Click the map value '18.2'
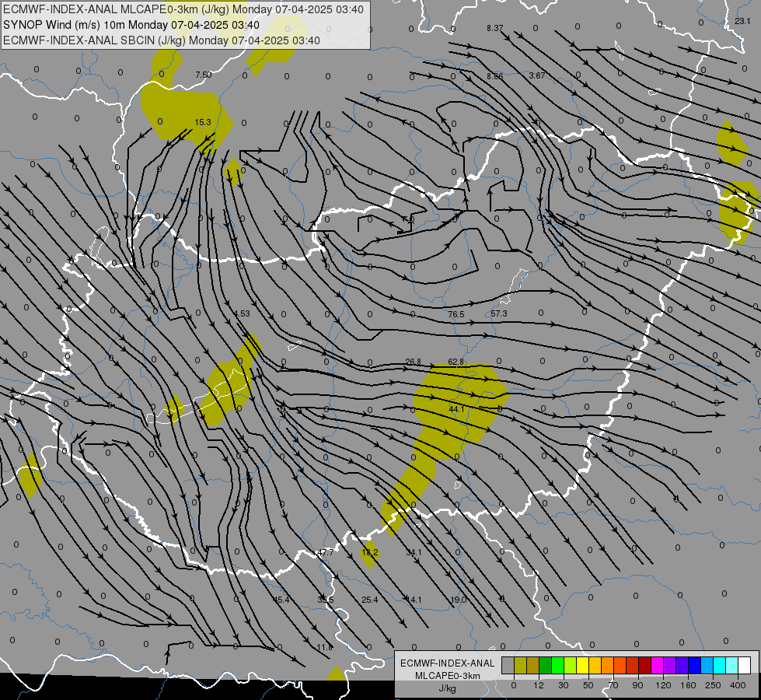The width and height of the screenshot is (761, 700). (370, 552)
